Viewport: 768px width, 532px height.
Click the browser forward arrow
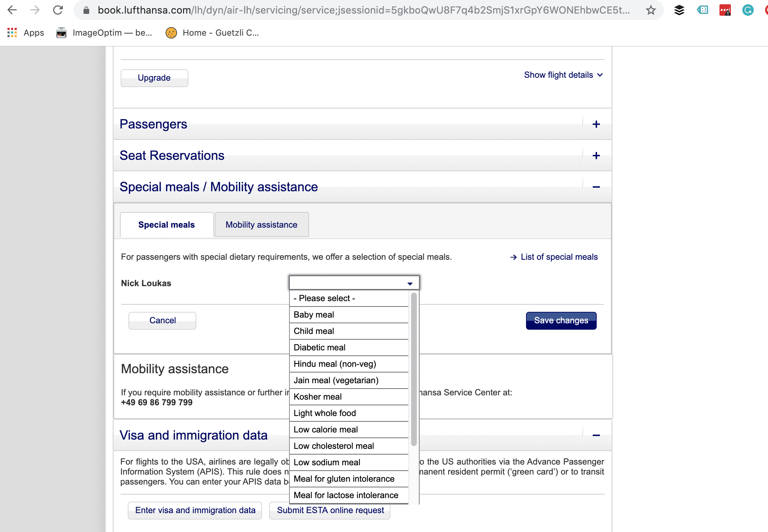(x=35, y=10)
